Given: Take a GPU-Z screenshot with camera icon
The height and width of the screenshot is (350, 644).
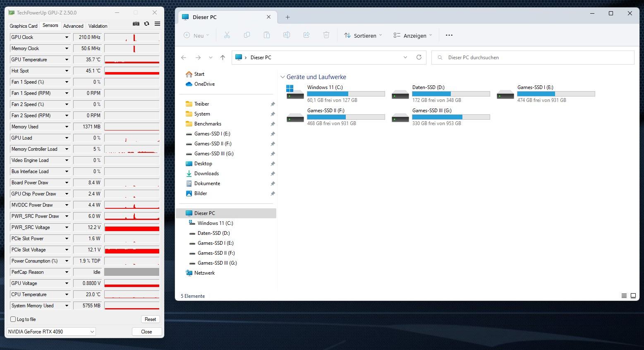Looking at the screenshot, I should pyautogui.click(x=136, y=24).
